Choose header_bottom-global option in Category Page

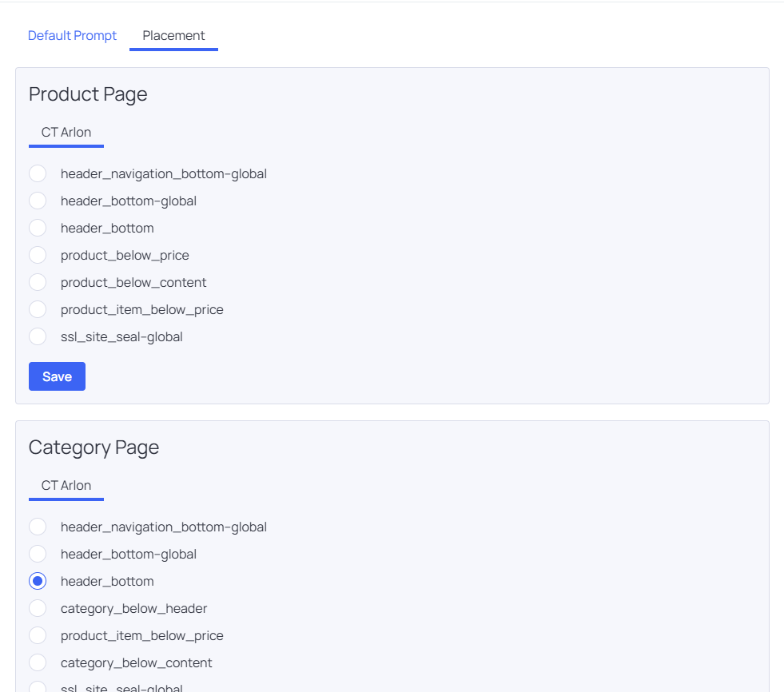coord(38,554)
